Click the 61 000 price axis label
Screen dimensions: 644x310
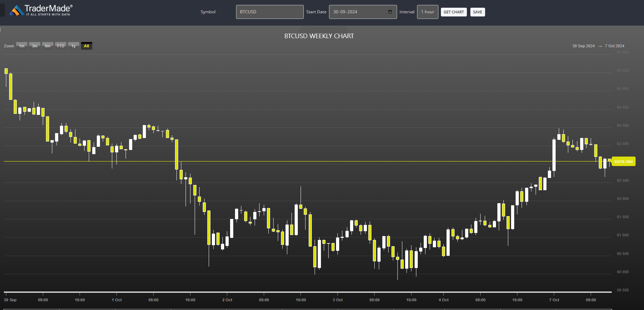coord(623,235)
